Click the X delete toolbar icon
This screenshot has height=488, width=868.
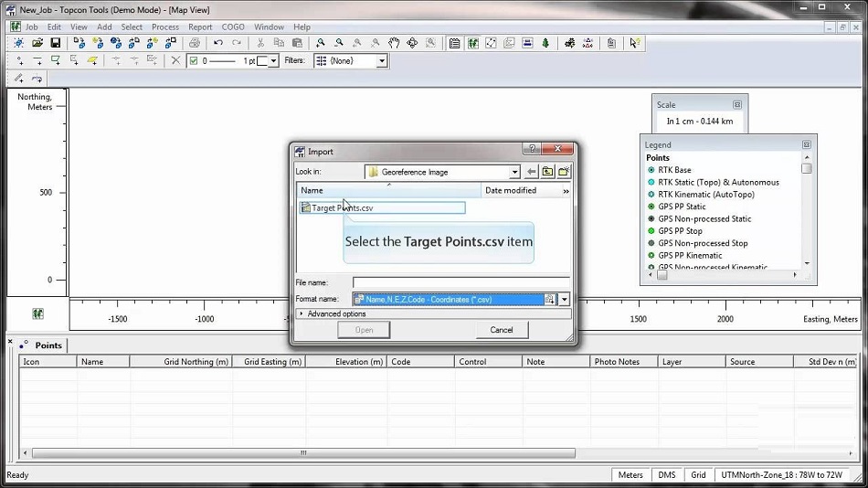click(175, 60)
